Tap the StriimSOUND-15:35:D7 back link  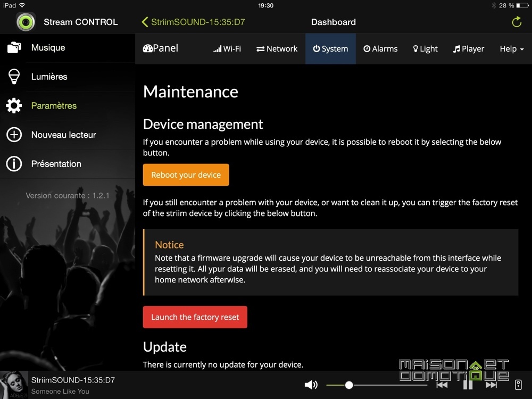point(198,22)
